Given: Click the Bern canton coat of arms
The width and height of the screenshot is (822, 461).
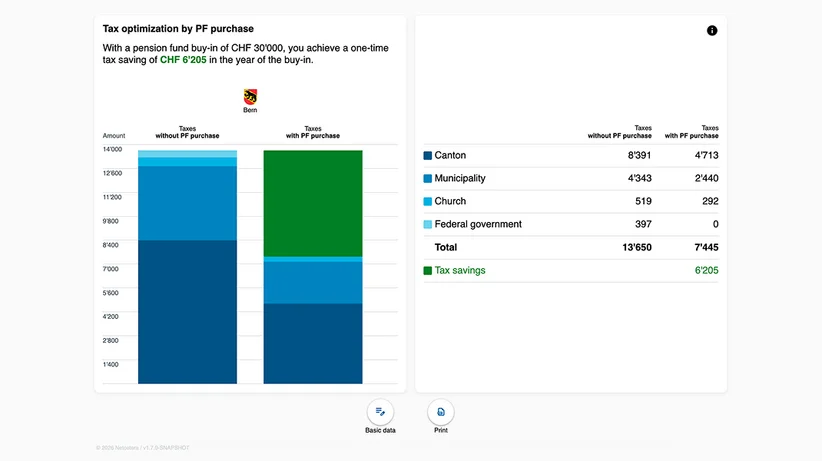Looking at the screenshot, I should 250,97.
